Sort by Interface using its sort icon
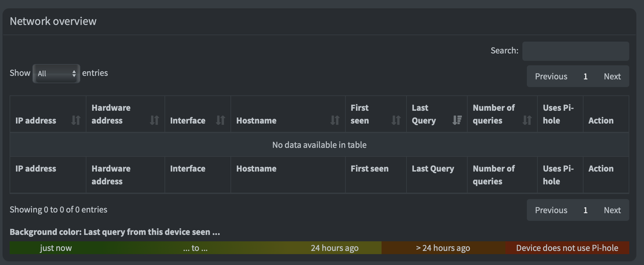Image resolution: width=644 pixels, height=265 pixels. 221,120
